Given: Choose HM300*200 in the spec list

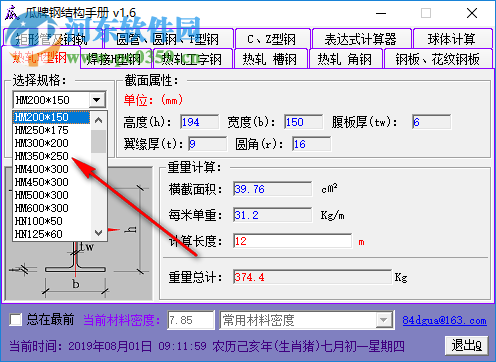Looking at the screenshot, I should tap(52, 143).
